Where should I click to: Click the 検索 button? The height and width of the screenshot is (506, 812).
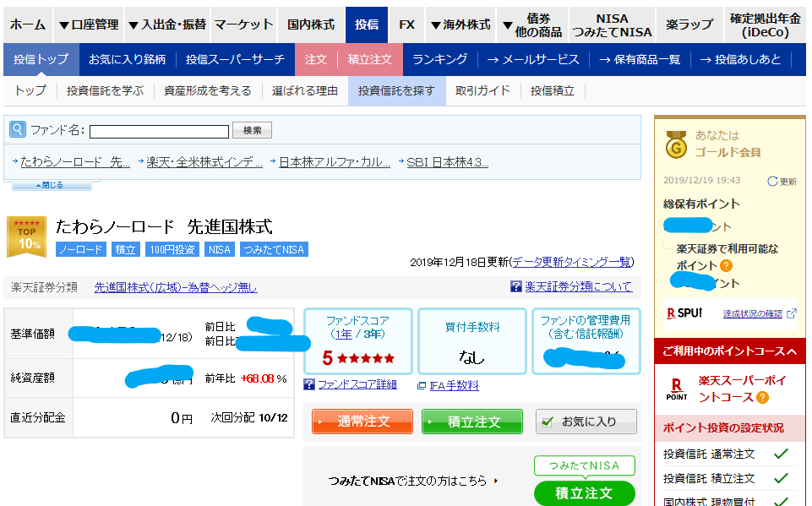click(x=252, y=131)
